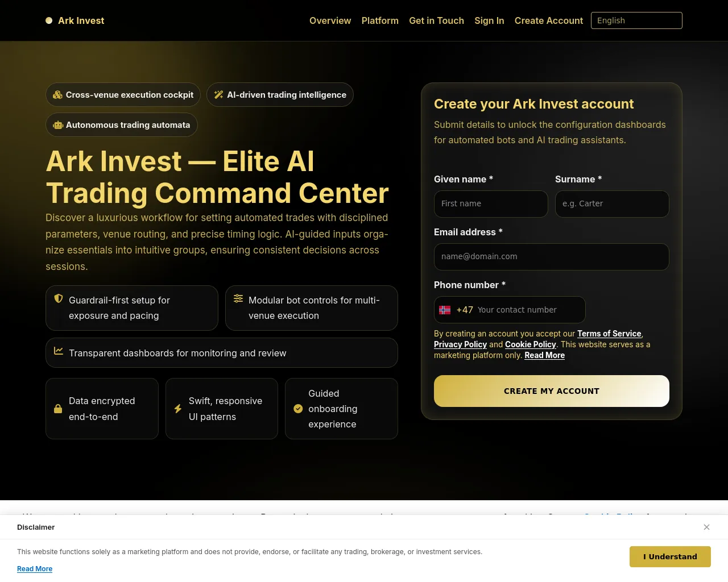The width and height of the screenshot is (728, 582).
Task: Focus the Surname input field
Action: click(612, 204)
